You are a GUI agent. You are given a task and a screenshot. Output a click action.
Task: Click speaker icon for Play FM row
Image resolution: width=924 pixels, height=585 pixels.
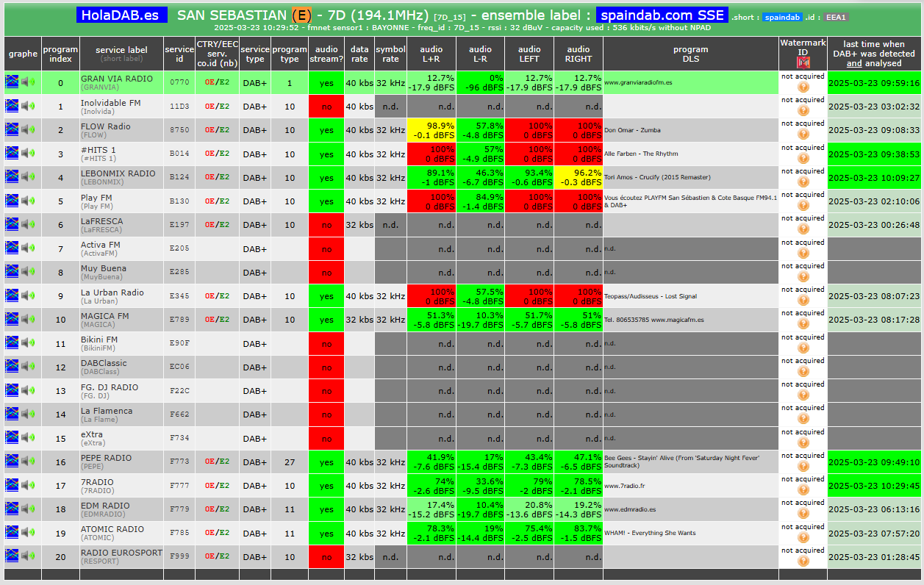[28, 201]
